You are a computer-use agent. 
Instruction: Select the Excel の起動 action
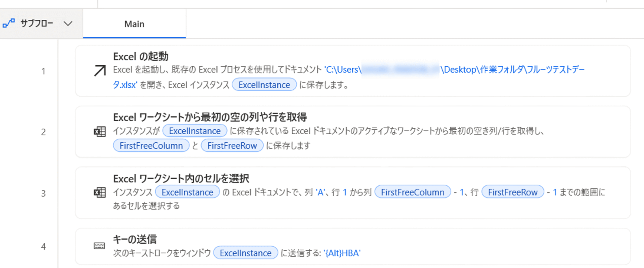[353, 71]
